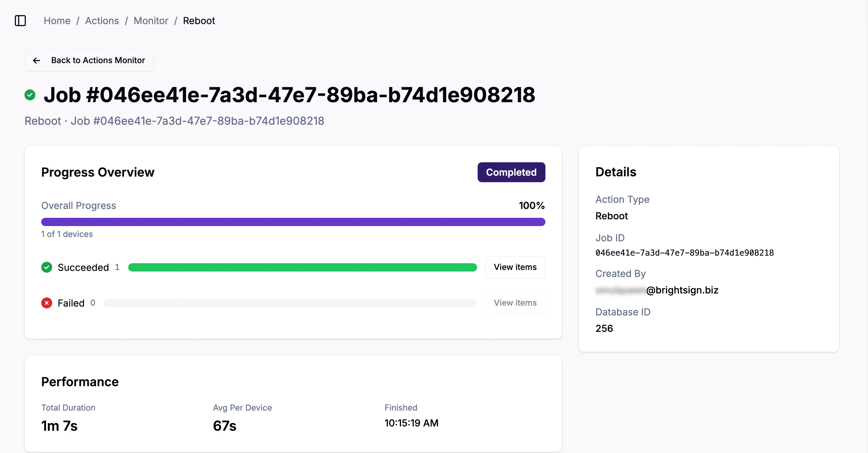Click the 'Reboot · Job #' subtitle line
Viewport: 868px width, 453px height.
pyautogui.click(x=174, y=121)
